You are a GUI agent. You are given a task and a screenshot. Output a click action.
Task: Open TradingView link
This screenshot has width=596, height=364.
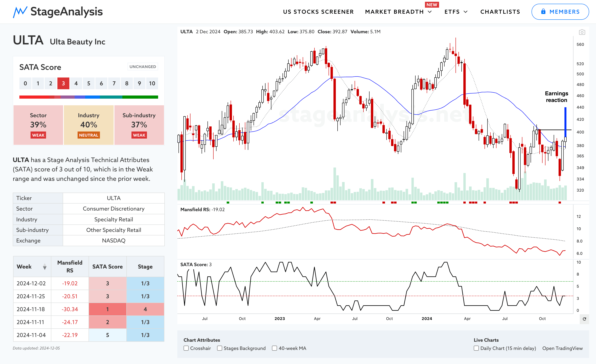coord(562,348)
